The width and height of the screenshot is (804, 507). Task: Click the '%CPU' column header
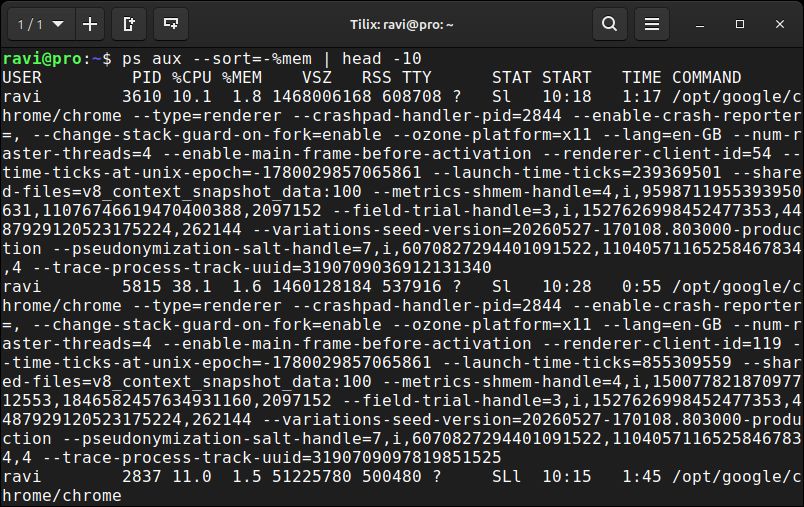coord(192,78)
